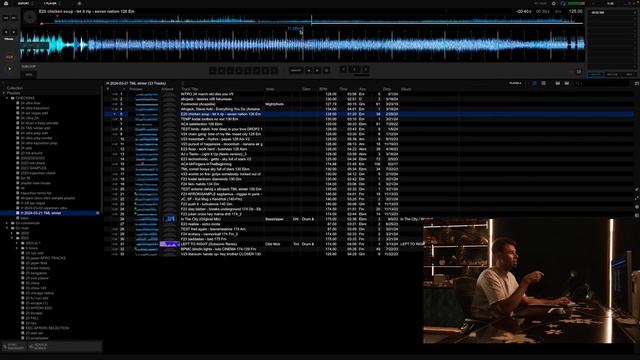Collapse the 23 main folder

coord(7,228)
